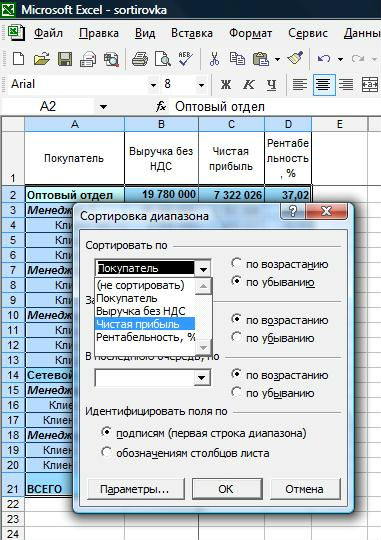
Task: Click the fx insert function icon
Action: tap(161, 106)
